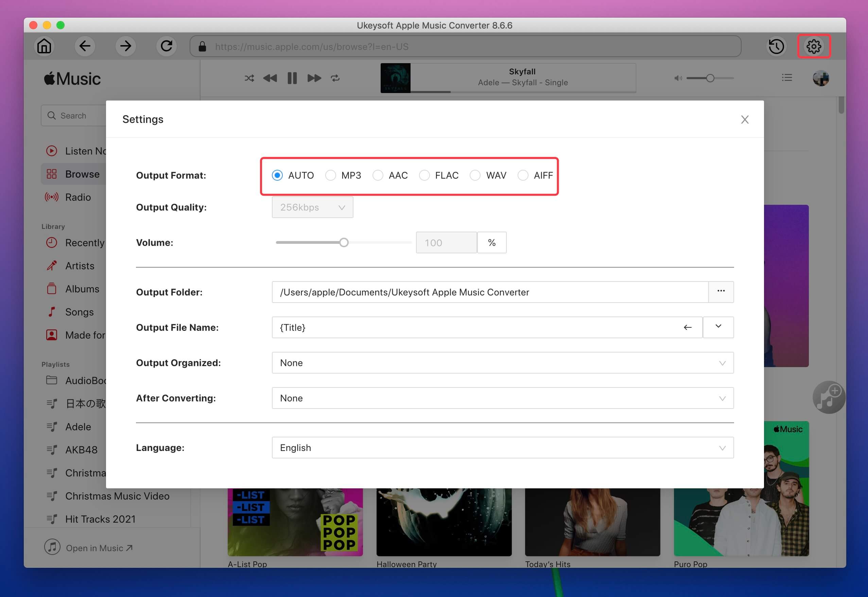Viewport: 868px width, 597px height.
Task: Open the settings gear icon
Action: (x=814, y=46)
